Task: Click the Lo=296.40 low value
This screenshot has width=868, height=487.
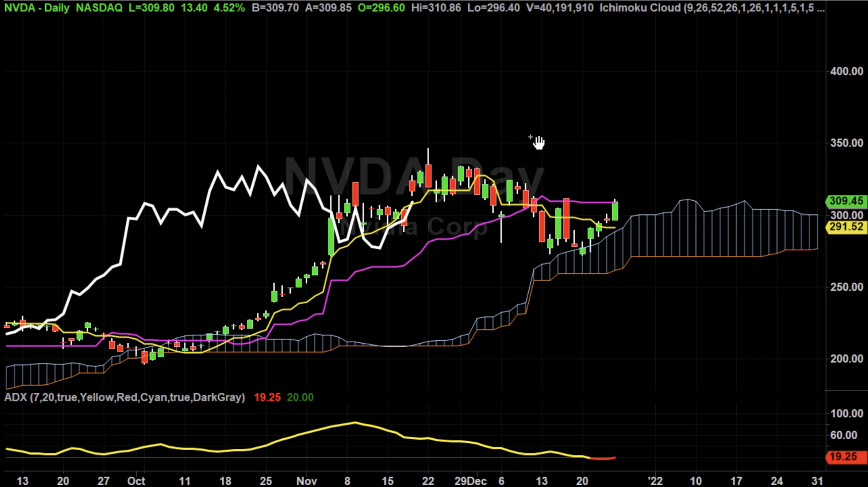Action: coord(494,8)
